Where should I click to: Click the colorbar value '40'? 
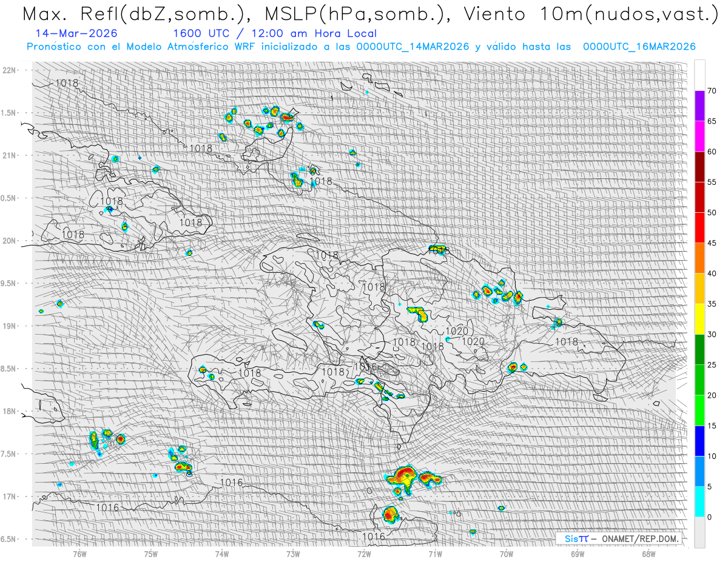point(712,273)
